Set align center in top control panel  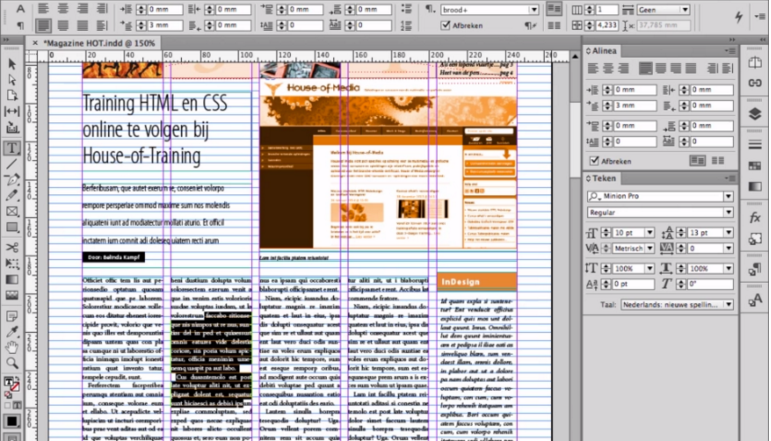pos(63,9)
